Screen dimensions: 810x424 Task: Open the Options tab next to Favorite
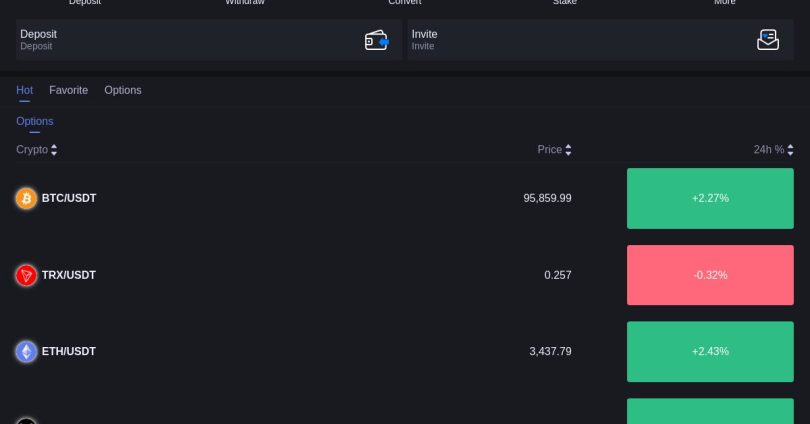point(123,90)
